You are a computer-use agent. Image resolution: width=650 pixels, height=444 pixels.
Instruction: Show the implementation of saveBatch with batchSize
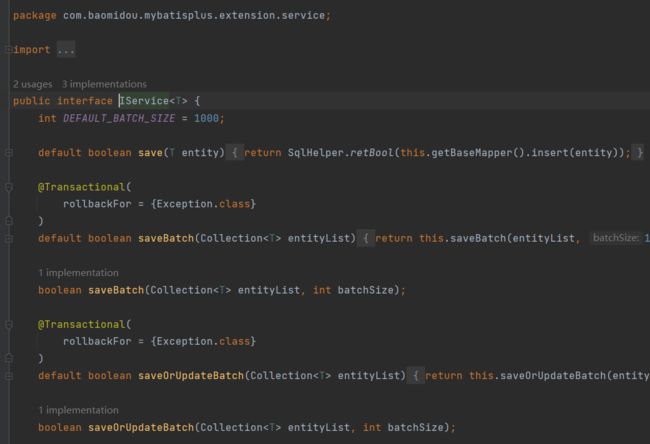(78, 273)
